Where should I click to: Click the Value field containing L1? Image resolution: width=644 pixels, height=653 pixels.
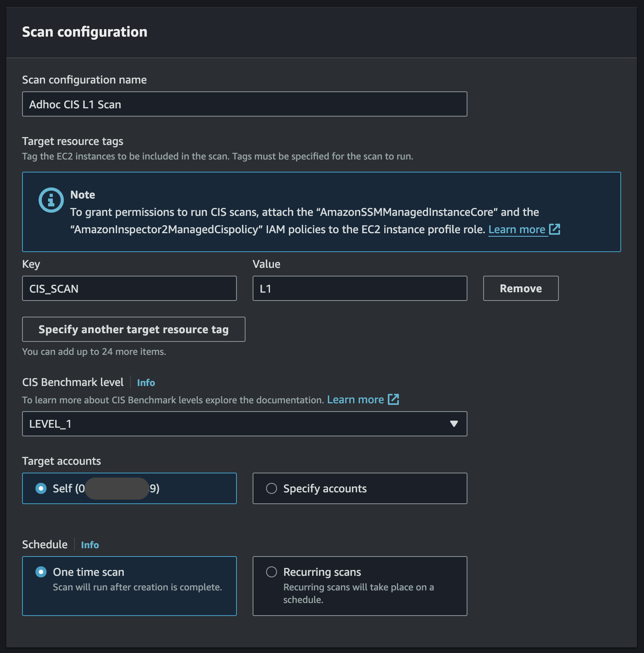tap(359, 288)
